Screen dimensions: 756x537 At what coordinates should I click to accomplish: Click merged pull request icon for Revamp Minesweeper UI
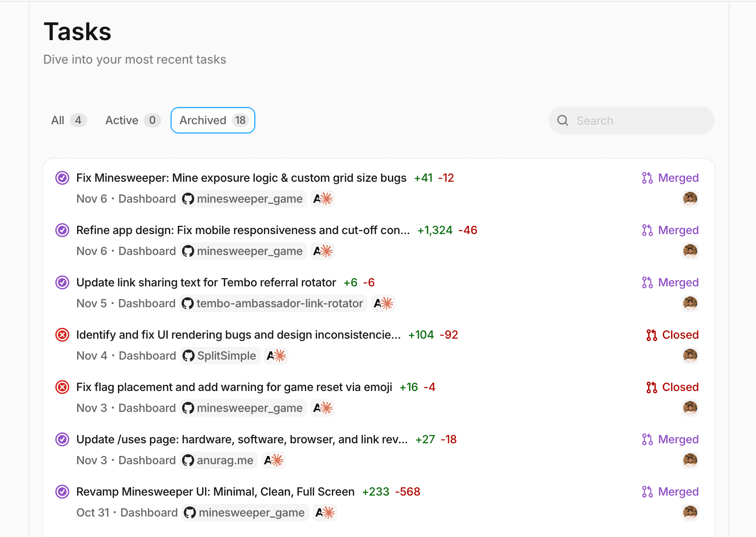click(x=647, y=492)
